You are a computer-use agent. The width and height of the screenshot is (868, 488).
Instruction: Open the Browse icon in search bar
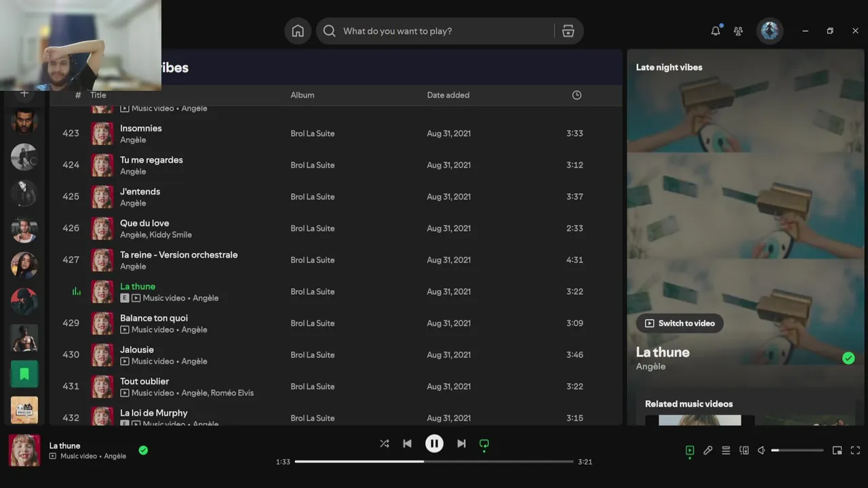[x=568, y=31]
